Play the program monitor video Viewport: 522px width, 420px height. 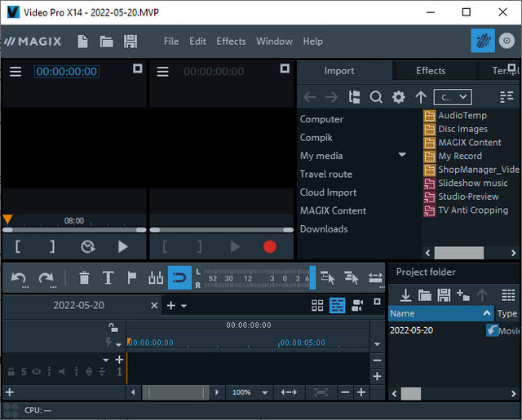[x=123, y=246]
